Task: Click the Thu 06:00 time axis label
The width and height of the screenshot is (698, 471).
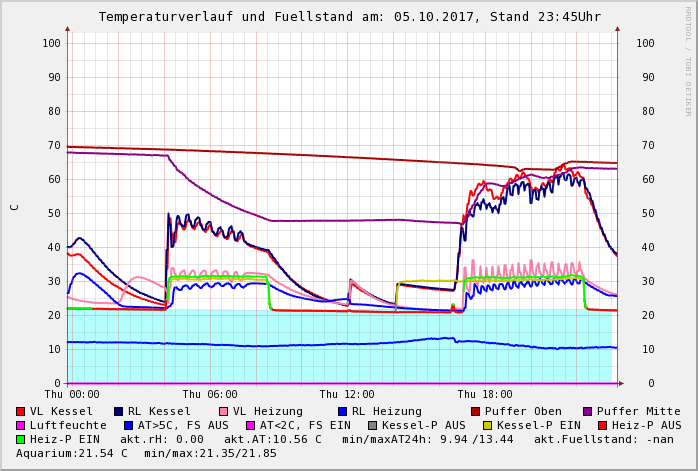Action: (x=210, y=395)
